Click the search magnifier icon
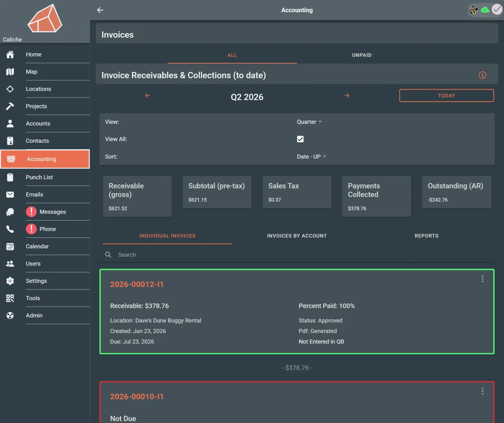This screenshot has height=423, width=504. [108, 255]
